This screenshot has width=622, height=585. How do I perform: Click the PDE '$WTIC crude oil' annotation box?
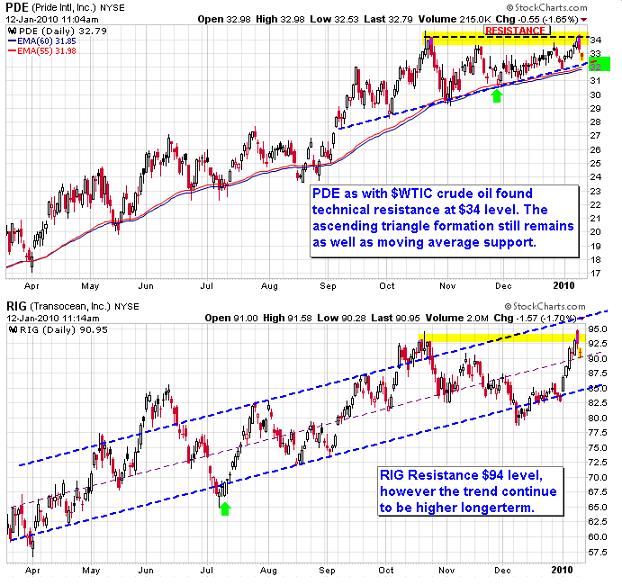coord(444,221)
